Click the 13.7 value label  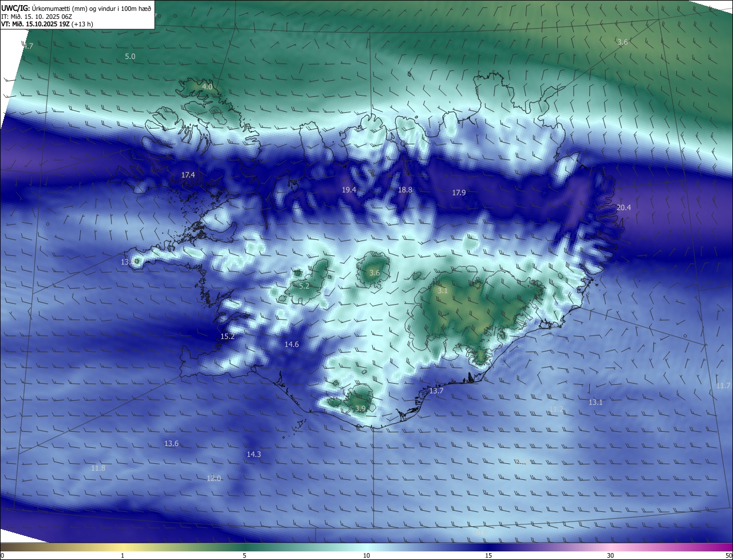tap(436, 391)
